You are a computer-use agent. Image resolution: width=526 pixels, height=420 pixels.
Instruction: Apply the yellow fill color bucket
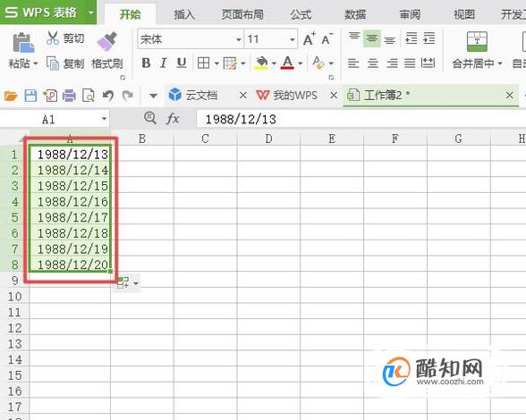coord(261,63)
